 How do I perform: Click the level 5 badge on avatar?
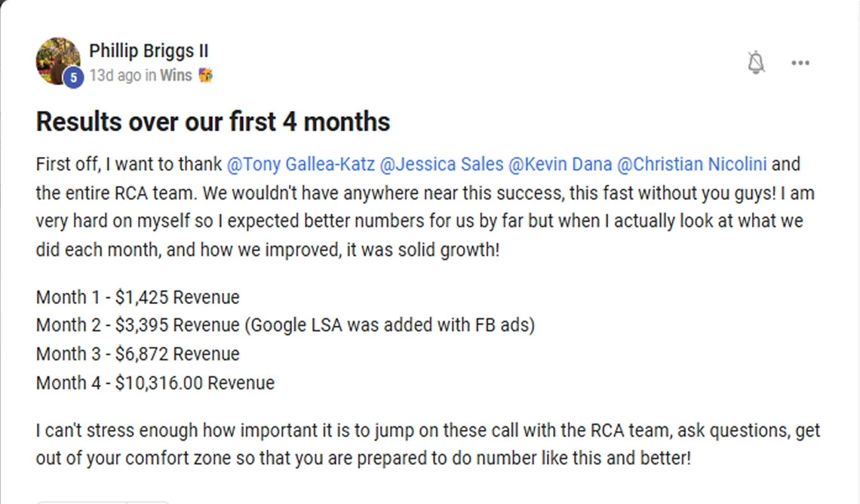73,76
